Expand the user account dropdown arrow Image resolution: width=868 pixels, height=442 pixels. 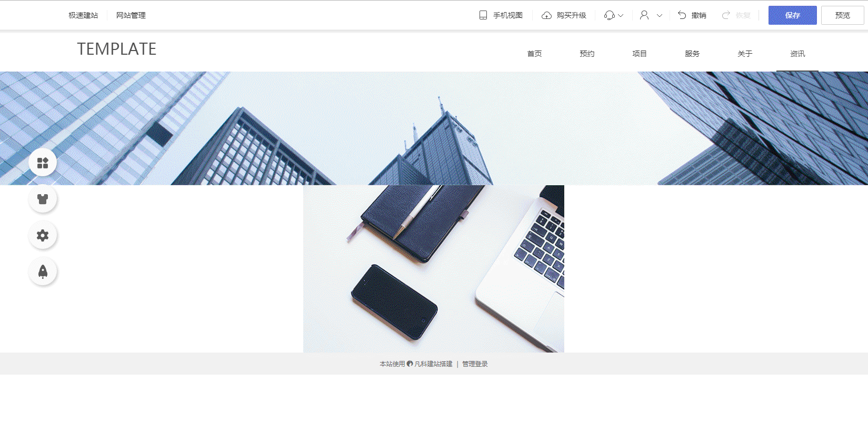660,16
